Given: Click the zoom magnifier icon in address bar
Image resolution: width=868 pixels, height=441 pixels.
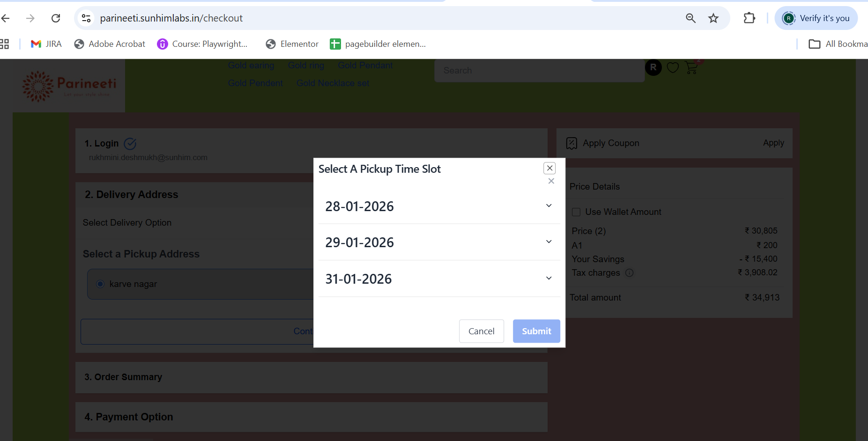Looking at the screenshot, I should tap(691, 18).
